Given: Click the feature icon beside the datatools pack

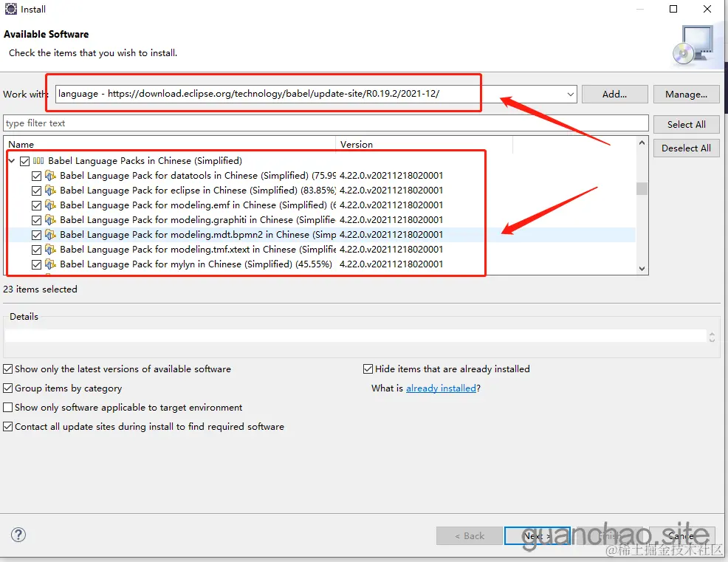Looking at the screenshot, I should 50,176.
